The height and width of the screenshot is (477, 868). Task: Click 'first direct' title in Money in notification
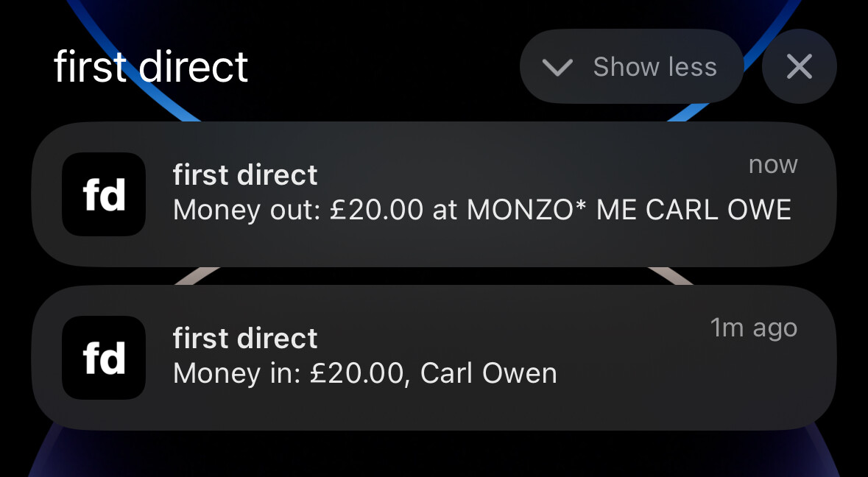click(245, 339)
